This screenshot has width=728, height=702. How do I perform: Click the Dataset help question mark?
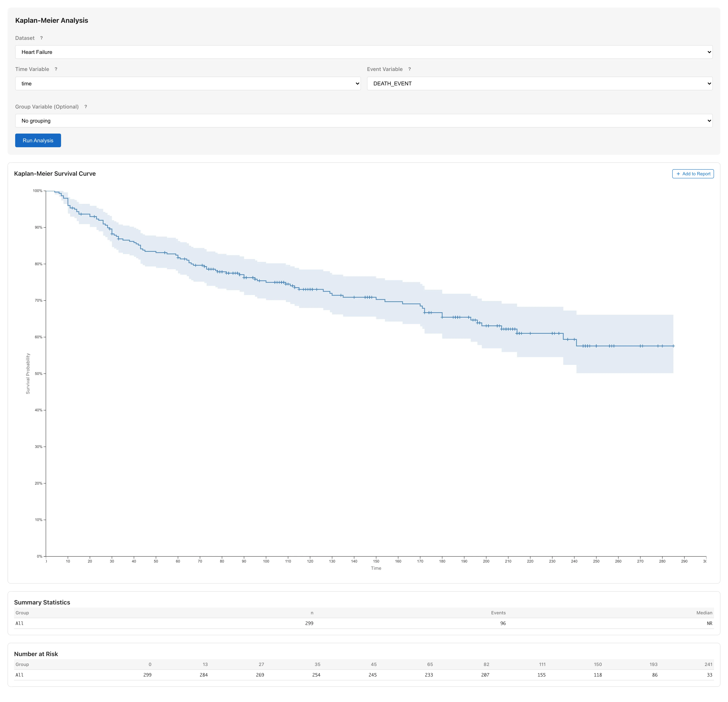pos(41,38)
